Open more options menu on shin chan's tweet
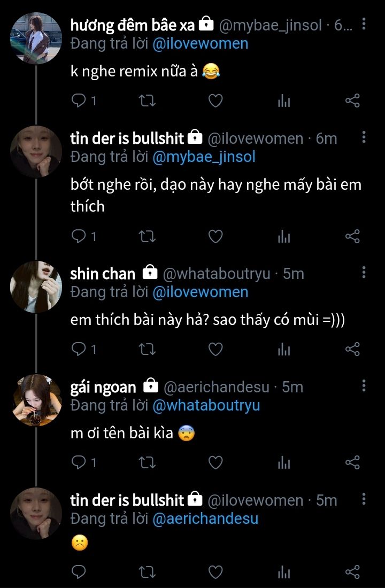385x588 pixels. coord(364,273)
